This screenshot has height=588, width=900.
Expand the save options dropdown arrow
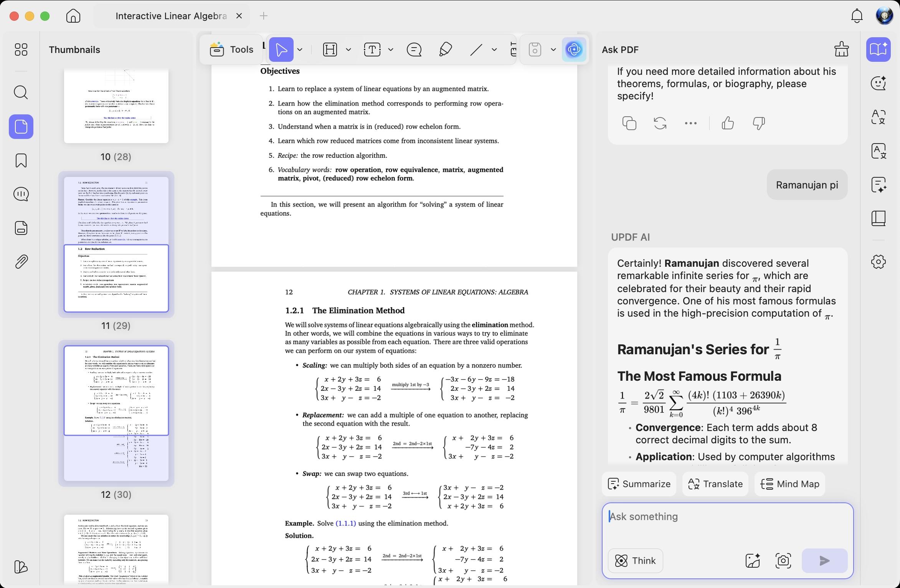(553, 50)
